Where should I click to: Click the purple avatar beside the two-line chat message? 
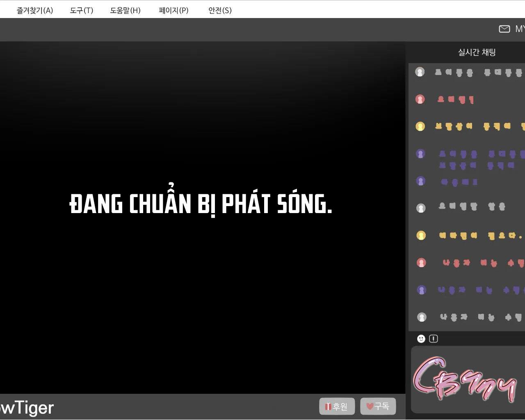420,154
